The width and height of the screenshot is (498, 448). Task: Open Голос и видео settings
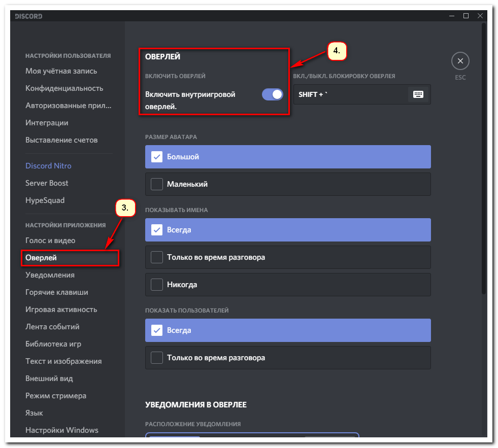click(x=50, y=240)
